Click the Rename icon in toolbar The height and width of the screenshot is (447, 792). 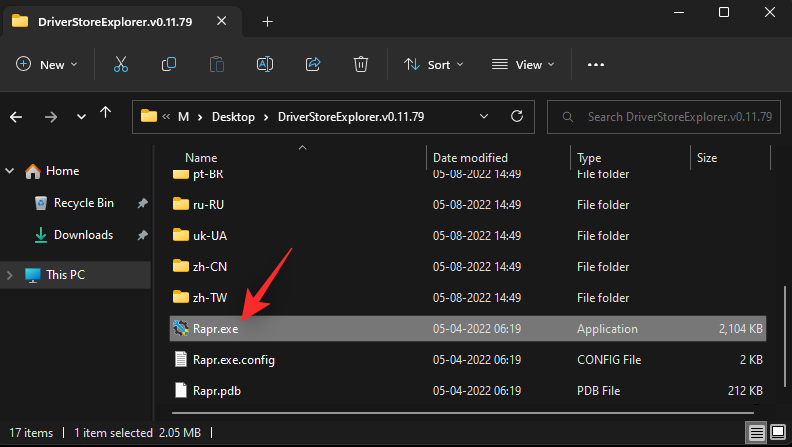pyautogui.click(x=265, y=64)
